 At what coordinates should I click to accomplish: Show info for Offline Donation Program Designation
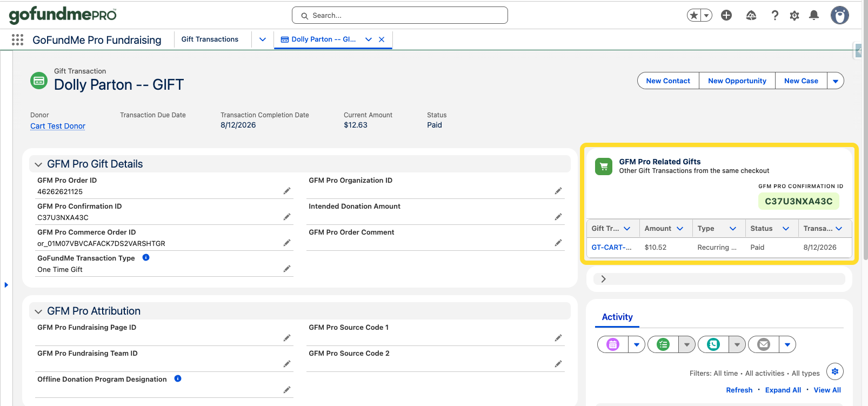[178, 378]
